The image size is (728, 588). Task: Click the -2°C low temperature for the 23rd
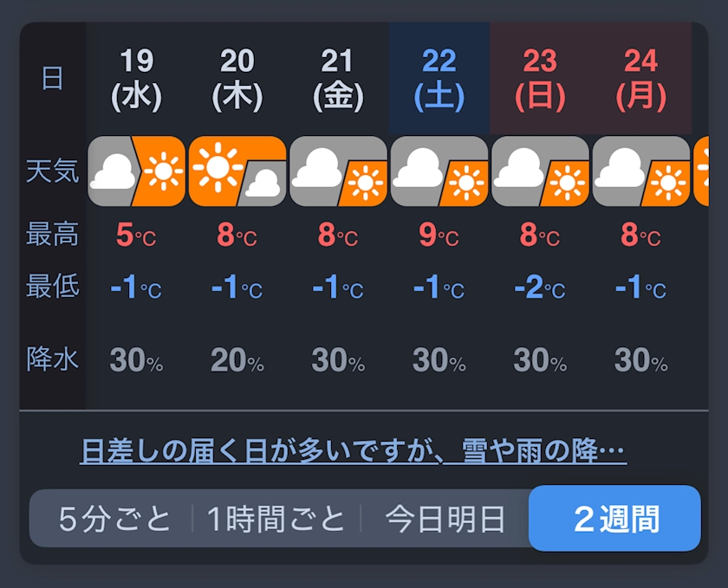point(538,288)
